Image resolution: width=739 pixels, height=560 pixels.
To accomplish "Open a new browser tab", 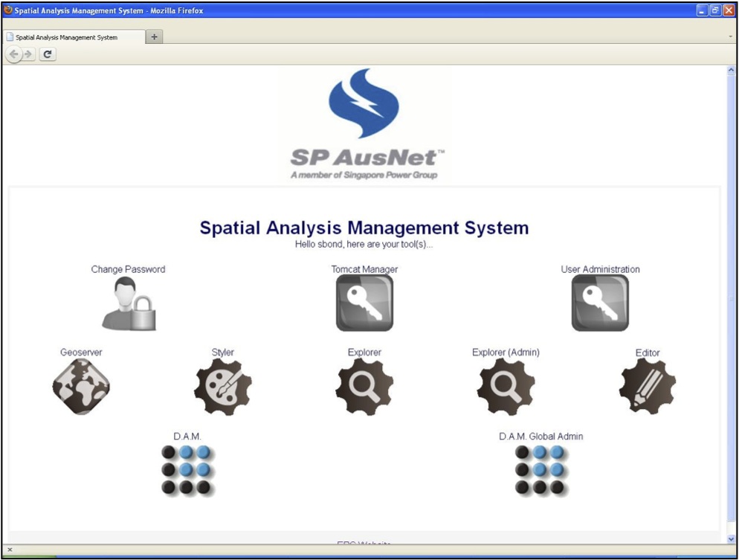I will 154,37.
